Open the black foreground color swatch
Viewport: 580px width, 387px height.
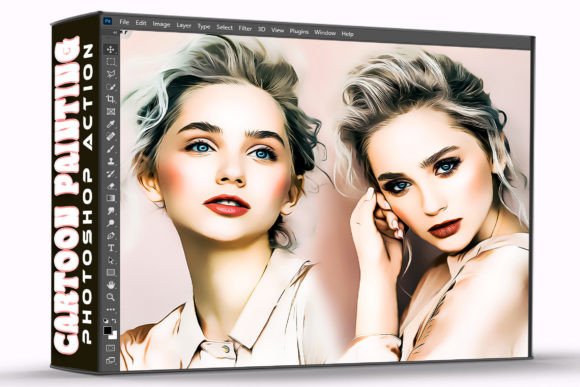coord(108,330)
